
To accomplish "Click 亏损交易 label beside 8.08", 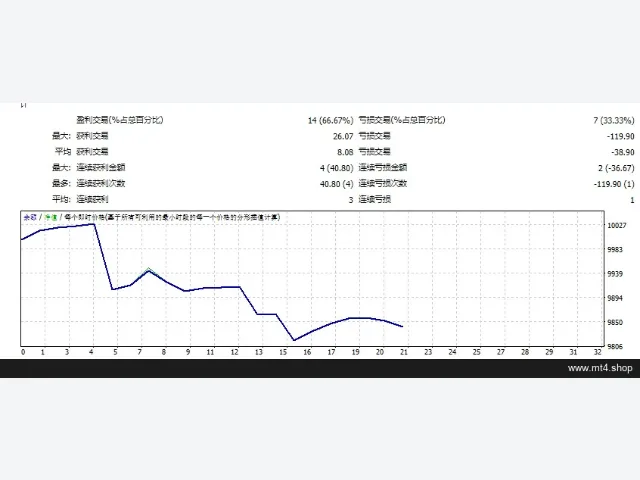I will coord(374,152).
